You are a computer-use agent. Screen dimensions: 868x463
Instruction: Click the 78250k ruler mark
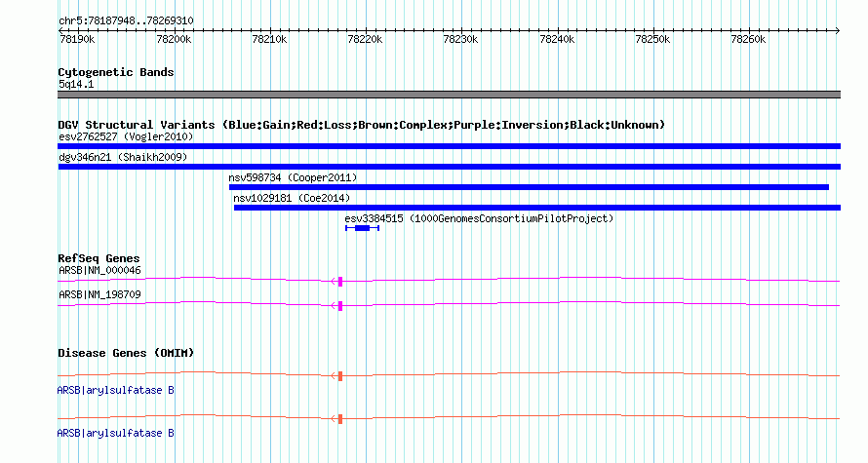(x=652, y=39)
